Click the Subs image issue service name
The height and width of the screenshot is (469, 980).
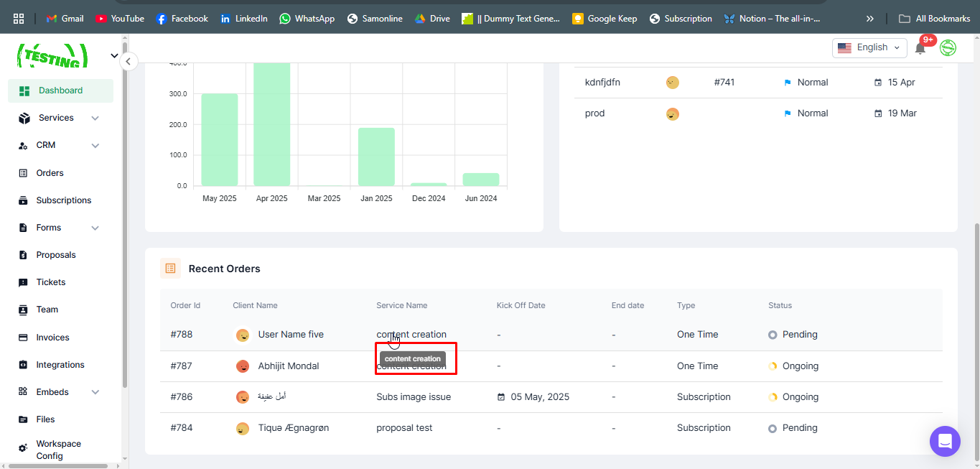414,397
